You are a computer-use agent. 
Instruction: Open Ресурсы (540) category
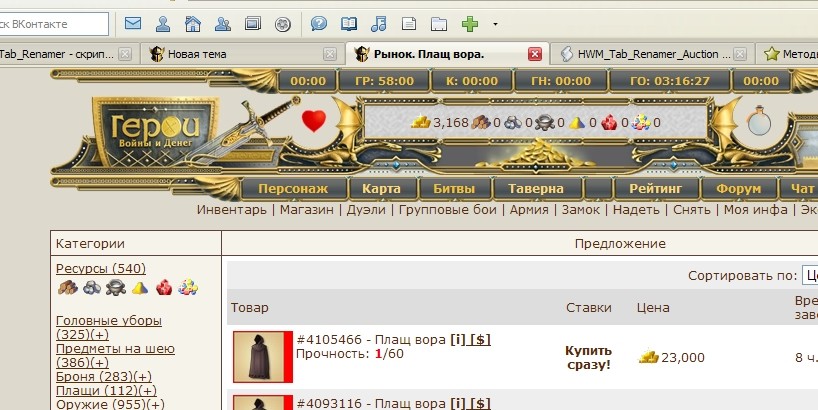(101, 269)
